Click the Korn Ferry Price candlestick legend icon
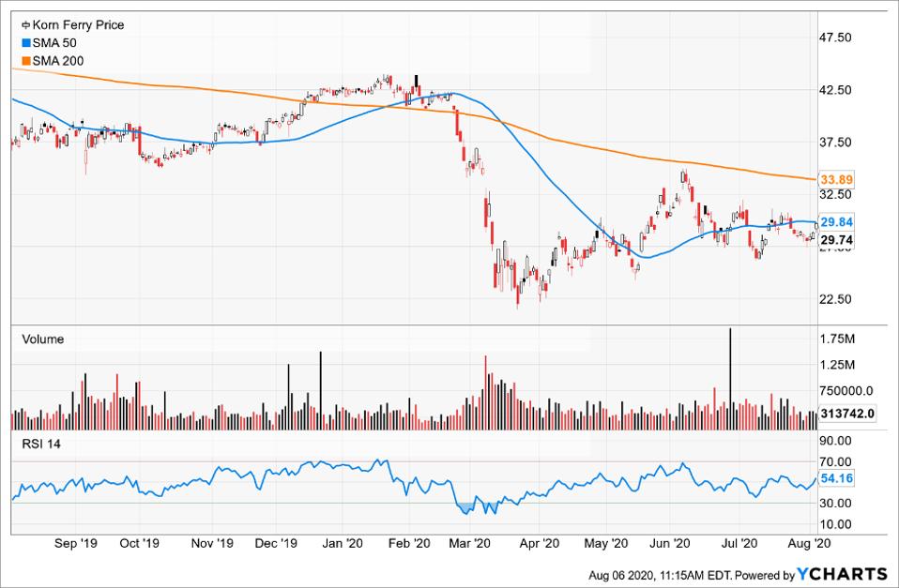The image size is (899, 588). pos(25,25)
